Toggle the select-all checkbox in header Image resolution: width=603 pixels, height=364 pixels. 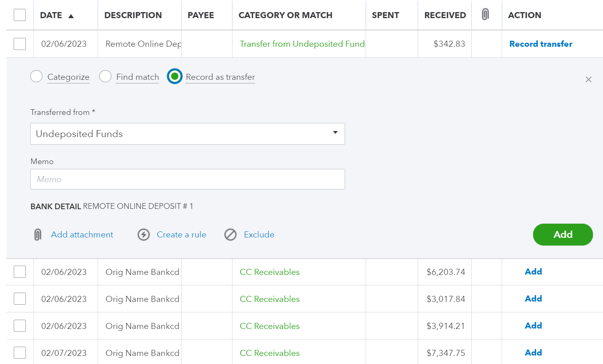pos(20,15)
